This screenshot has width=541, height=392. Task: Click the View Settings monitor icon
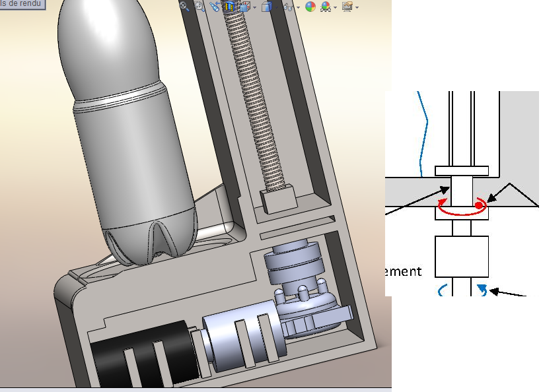(347, 6)
